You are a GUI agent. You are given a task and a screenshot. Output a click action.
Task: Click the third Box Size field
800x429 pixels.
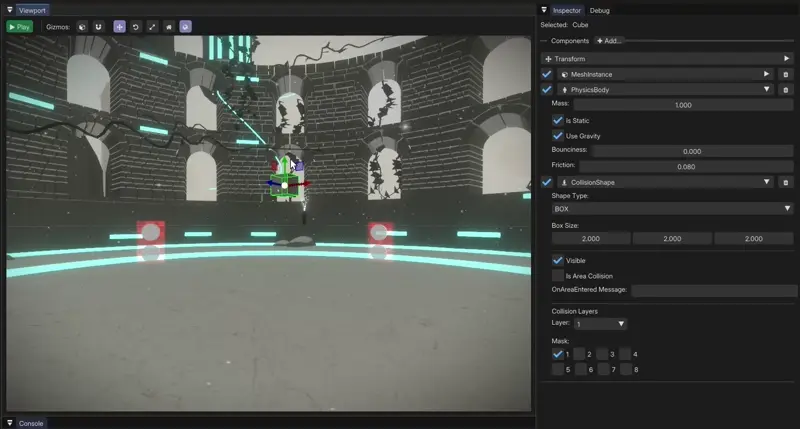pos(754,239)
